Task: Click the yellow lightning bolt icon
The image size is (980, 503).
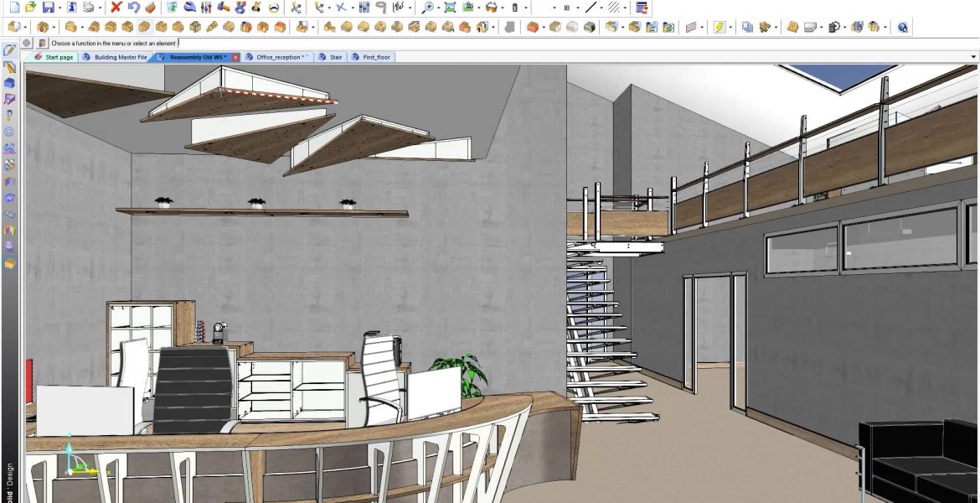Action: 719,27
